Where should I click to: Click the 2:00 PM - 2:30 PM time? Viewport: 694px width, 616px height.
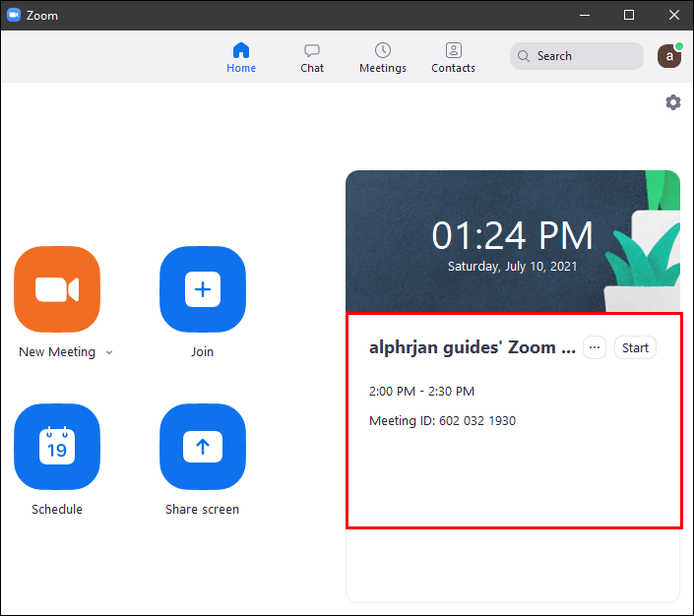pos(421,392)
